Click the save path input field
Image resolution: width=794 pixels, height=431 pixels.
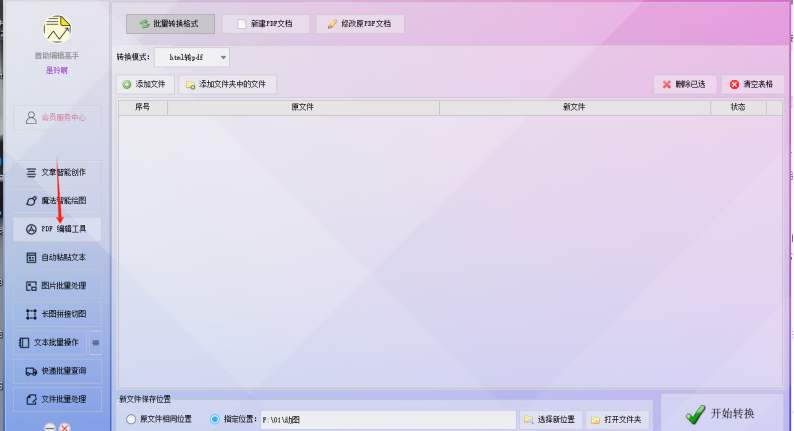388,420
